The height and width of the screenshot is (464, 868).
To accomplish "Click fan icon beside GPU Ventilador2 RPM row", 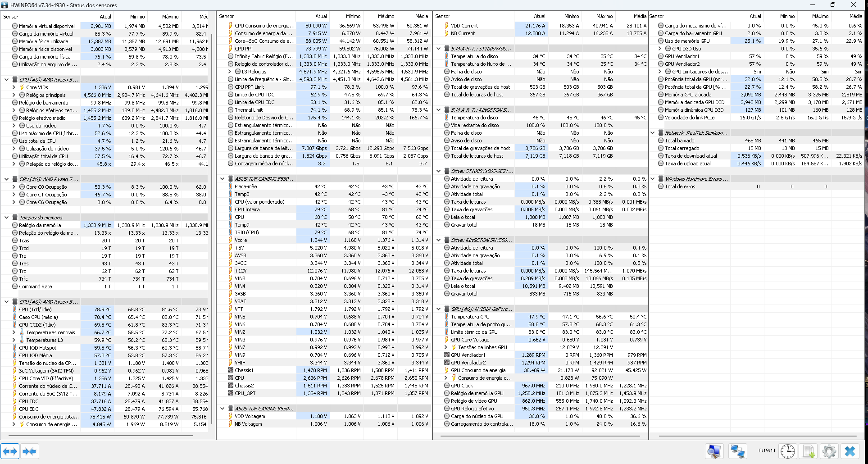I will [x=447, y=363].
